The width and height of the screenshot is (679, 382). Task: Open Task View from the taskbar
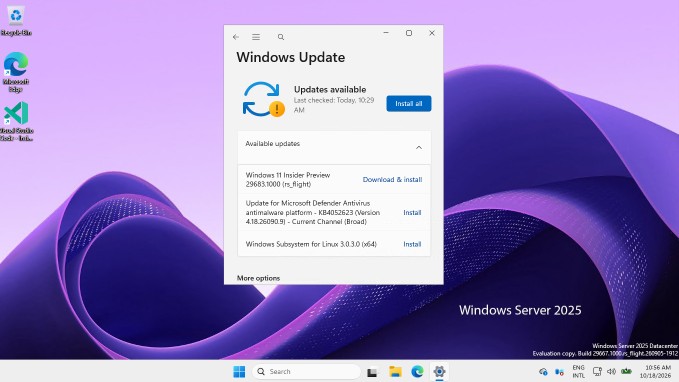[x=372, y=372]
